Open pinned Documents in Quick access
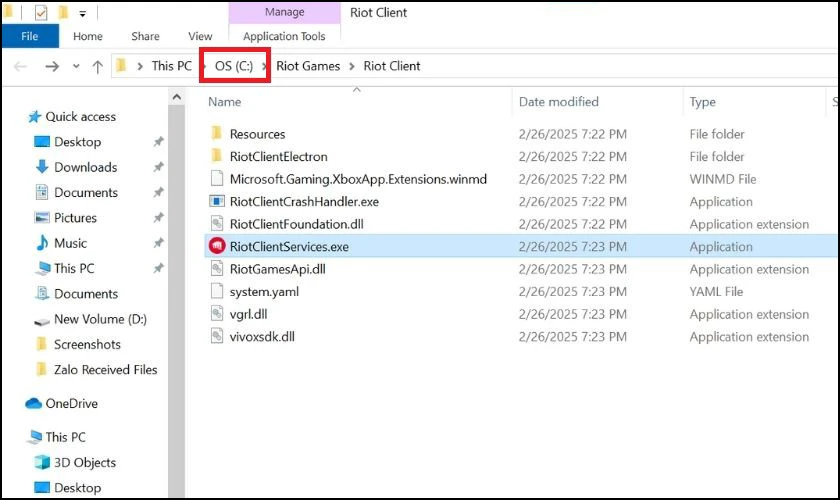This screenshot has height=500, width=840. pos(86,192)
